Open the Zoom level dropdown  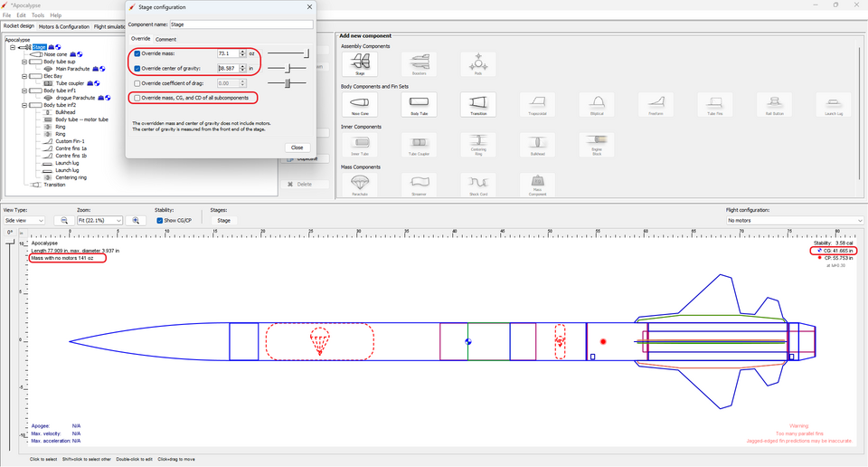tap(99, 221)
